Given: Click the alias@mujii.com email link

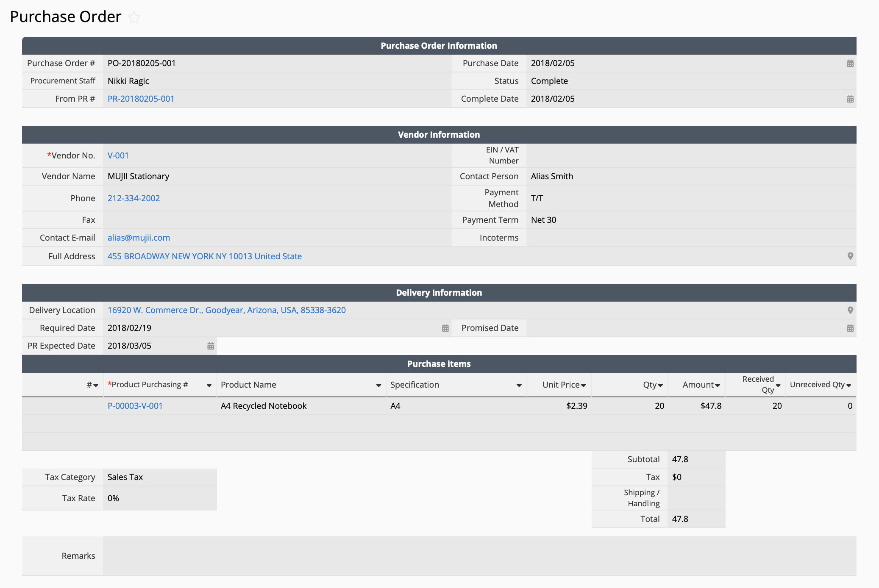Looking at the screenshot, I should click(139, 238).
